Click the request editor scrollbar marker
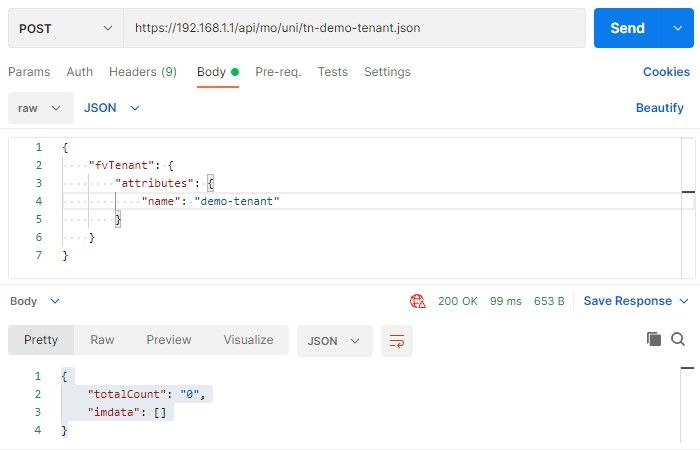700x450 pixels. [x=688, y=192]
